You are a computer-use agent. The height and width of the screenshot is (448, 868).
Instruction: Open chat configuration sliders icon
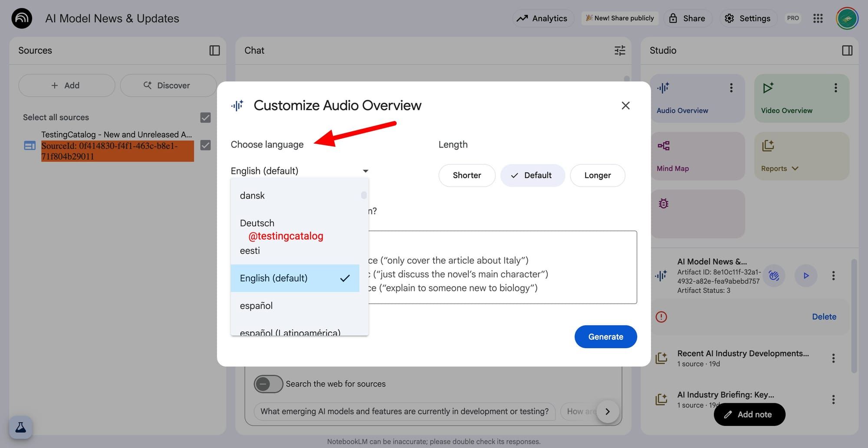point(620,50)
